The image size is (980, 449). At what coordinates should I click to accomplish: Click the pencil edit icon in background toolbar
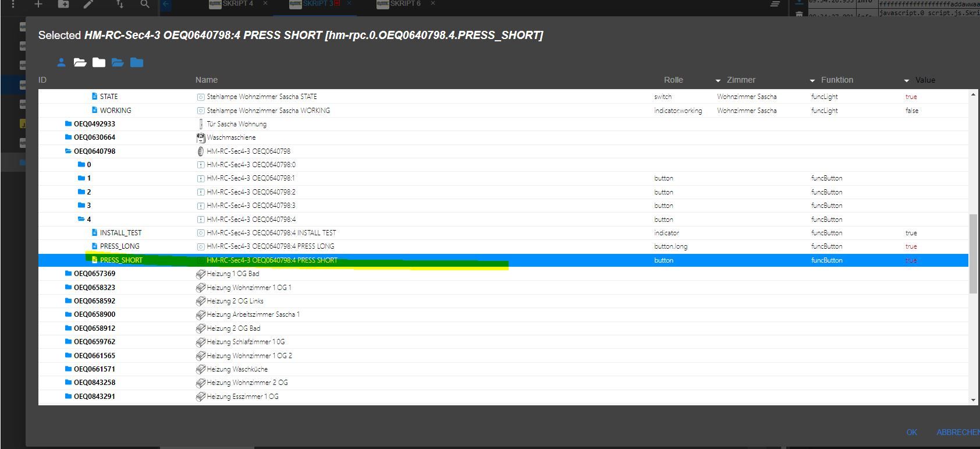[x=88, y=4]
